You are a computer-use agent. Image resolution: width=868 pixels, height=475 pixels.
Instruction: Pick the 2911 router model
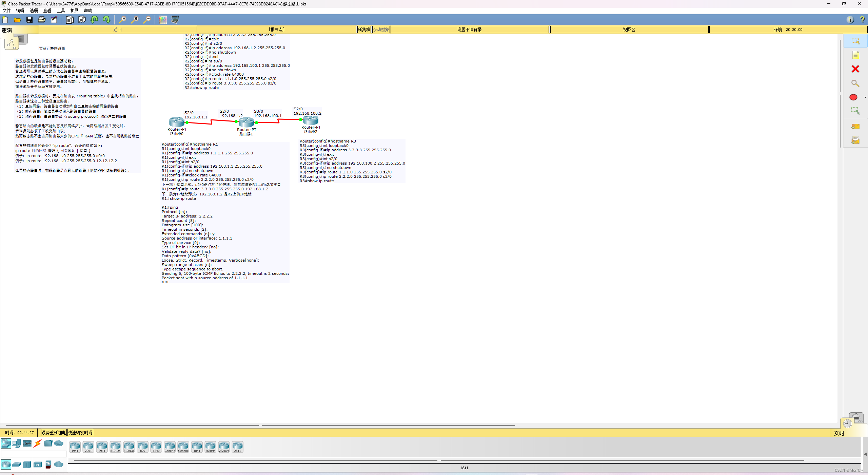102,447
